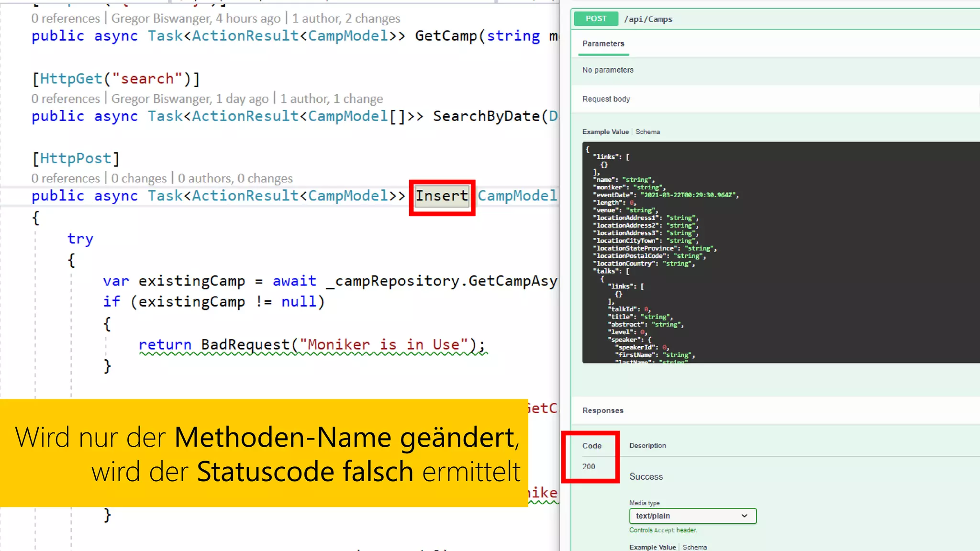This screenshot has width=980, height=551.
Task: Click inside the request body JSON example
Action: [x=781, y=253]
